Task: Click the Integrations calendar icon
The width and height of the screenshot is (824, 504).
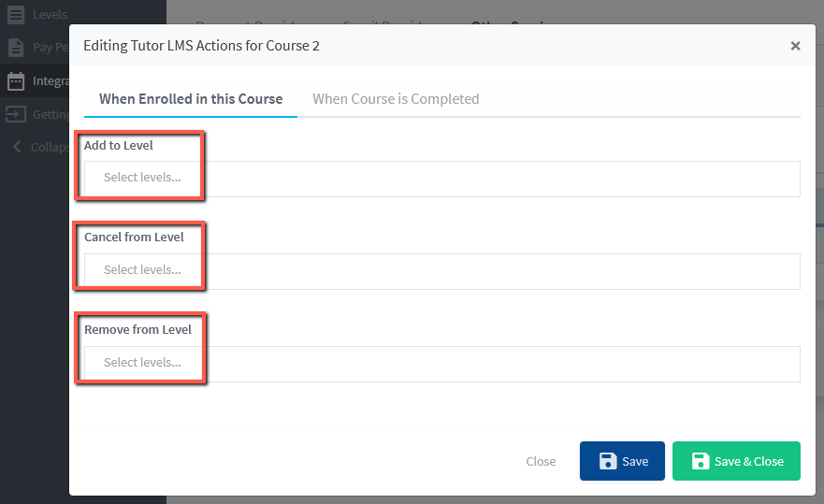Action: coord(16,81)
